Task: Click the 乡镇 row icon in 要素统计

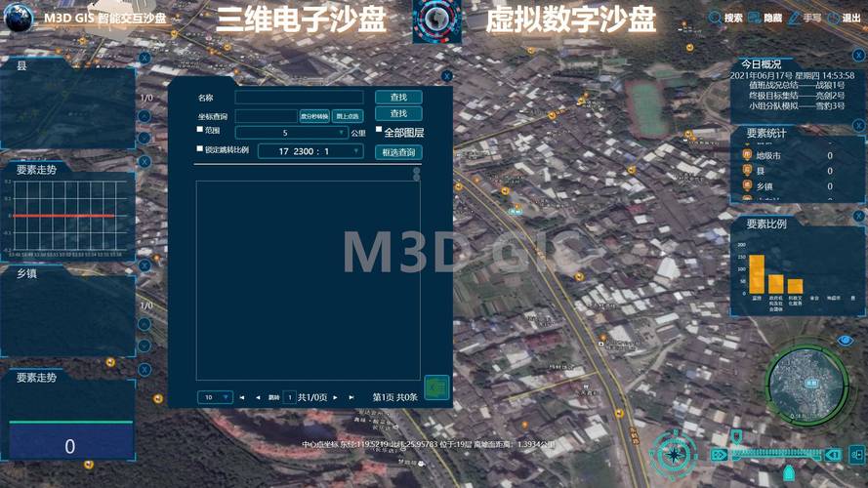Action: pos(747,185)
